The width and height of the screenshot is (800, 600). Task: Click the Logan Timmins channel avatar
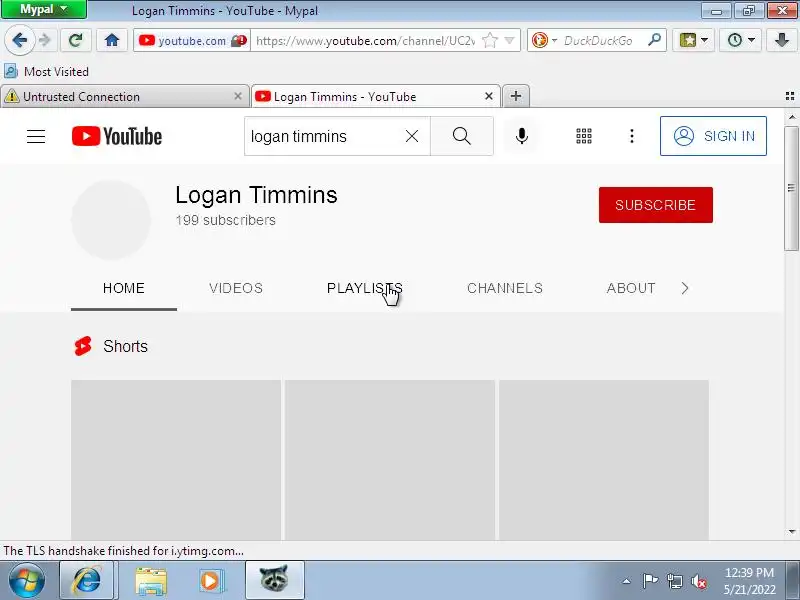coord(111,220)
